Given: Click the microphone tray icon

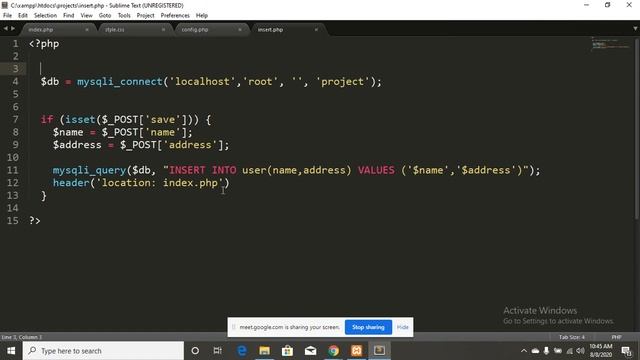Looking at the screenshot, I should pyautogui.click(x=547, y=351).
